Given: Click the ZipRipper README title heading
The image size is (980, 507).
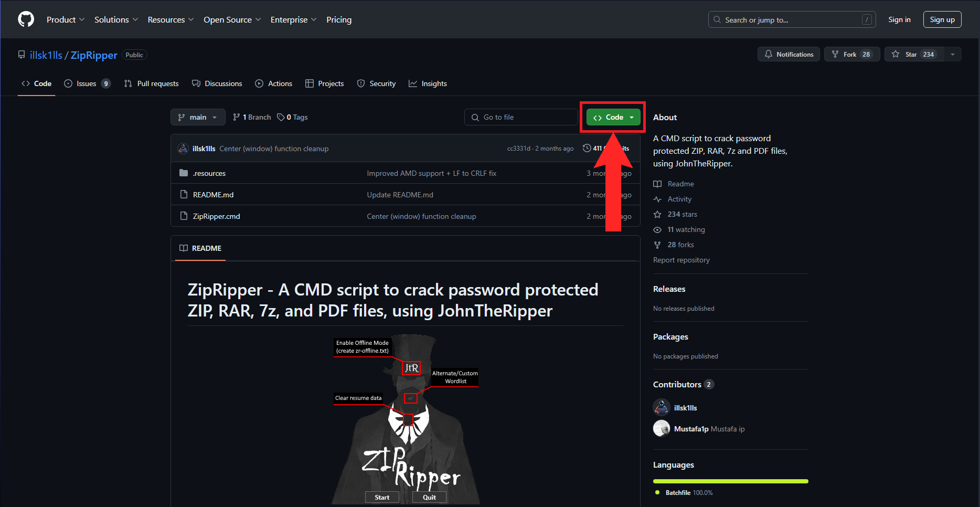Looking at the screenshot, I should click(x=393, y=300).
